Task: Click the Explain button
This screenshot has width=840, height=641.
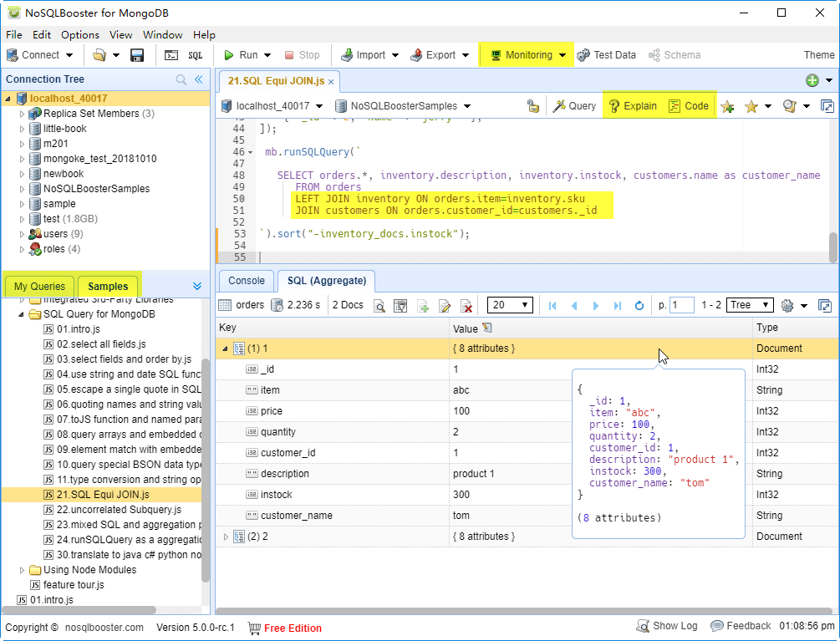Action: point(633,106)
